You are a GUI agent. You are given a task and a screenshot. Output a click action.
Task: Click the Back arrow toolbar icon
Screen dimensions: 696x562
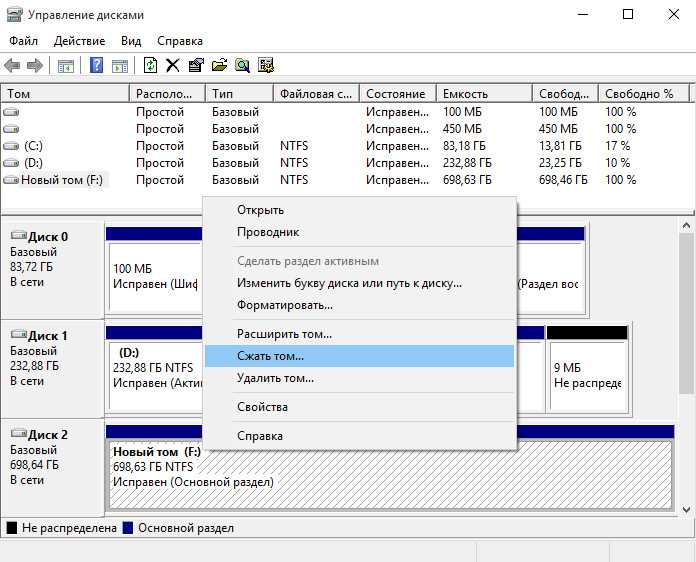(x=12, y=66)
